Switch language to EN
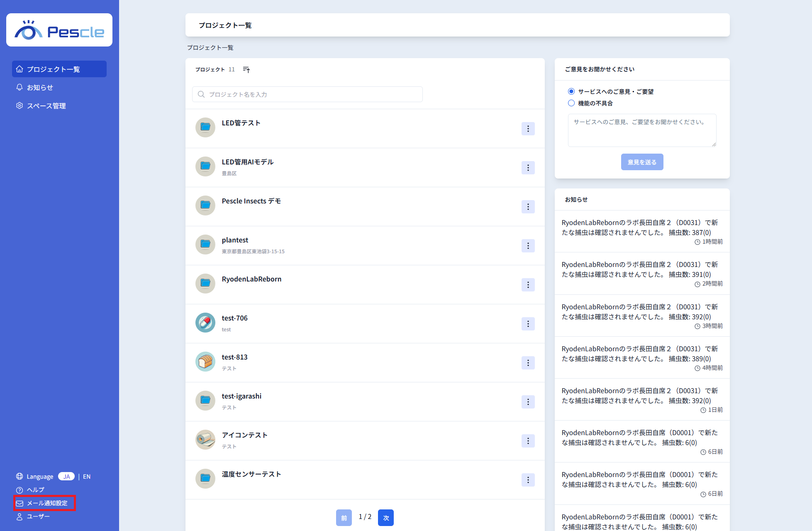 [x=86, y=477]
